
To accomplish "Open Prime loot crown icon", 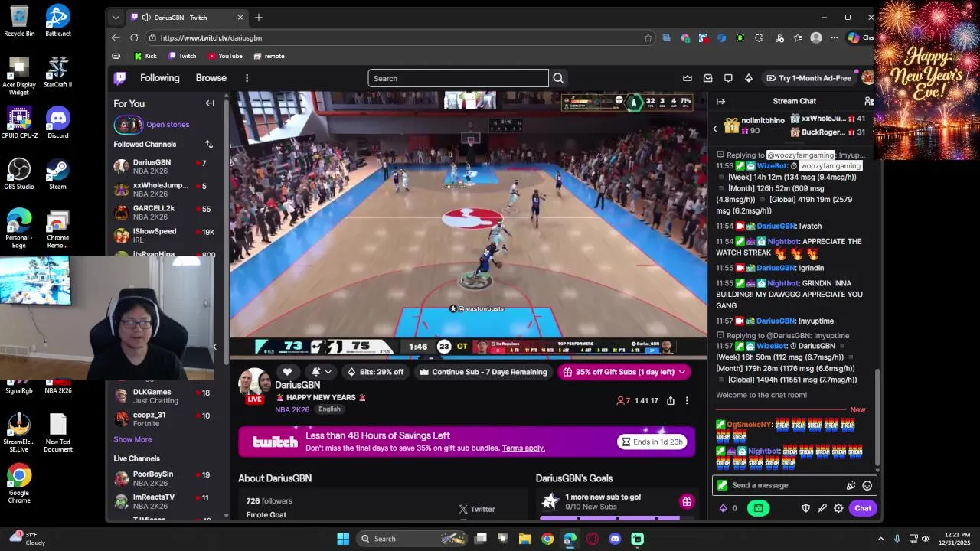I will click(688, 78).
